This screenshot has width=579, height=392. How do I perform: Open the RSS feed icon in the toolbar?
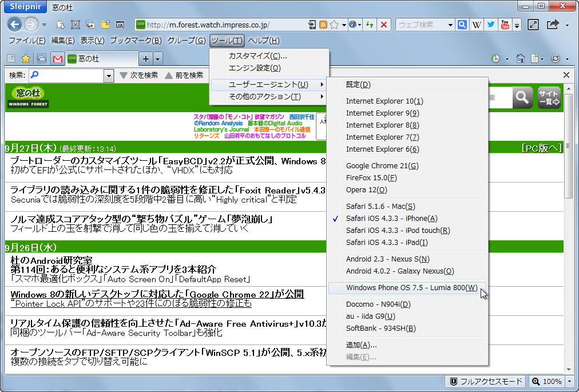coord(323,24)
